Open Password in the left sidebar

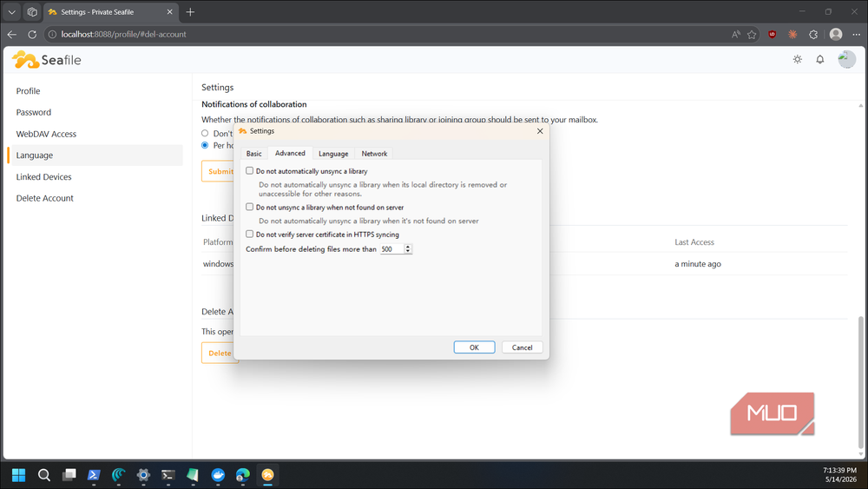[x=34, y=112]
